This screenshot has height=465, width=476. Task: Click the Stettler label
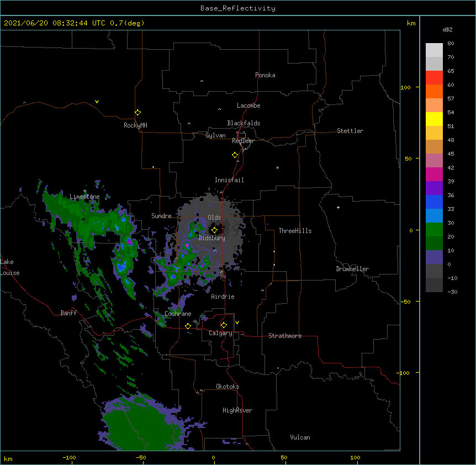click(350, 131)
